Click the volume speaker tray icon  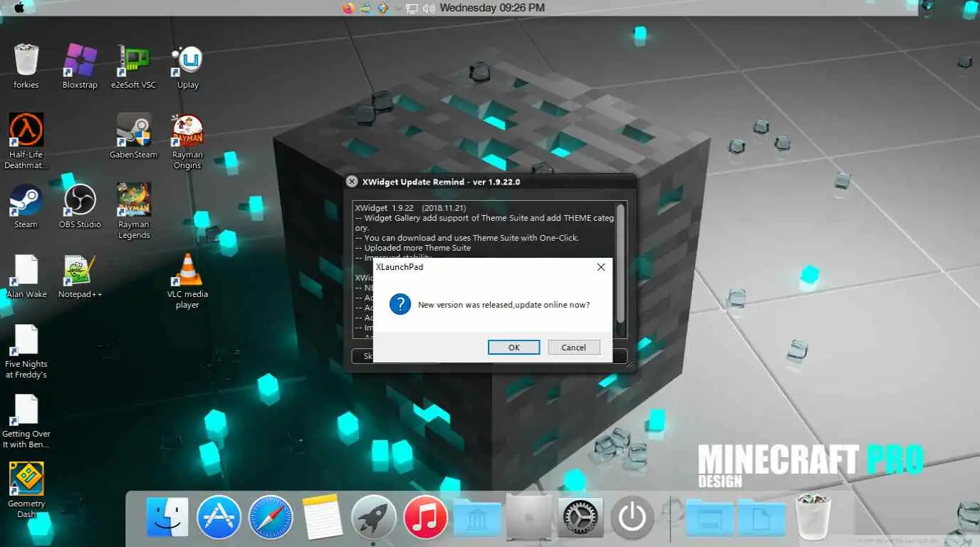pos(429,9)
